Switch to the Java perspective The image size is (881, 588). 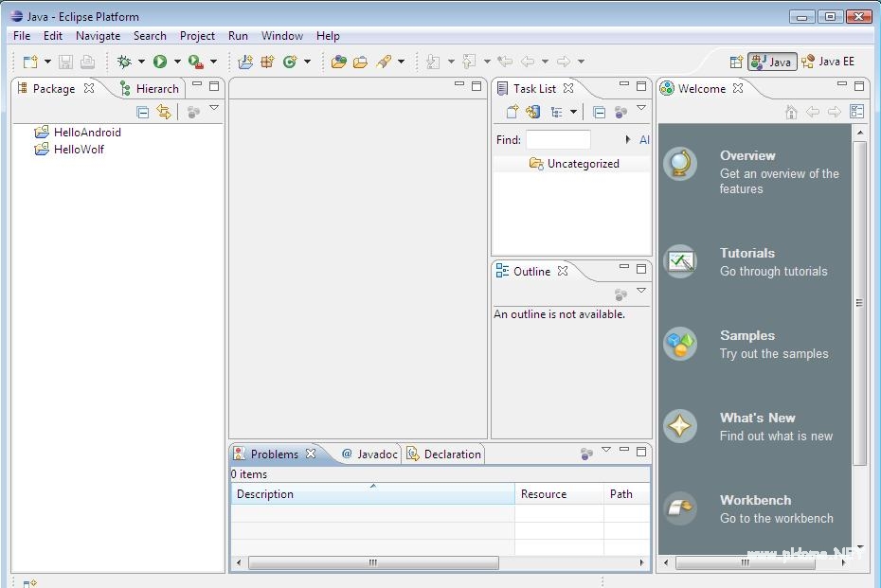pyautogui.click(x=772, y=62)
